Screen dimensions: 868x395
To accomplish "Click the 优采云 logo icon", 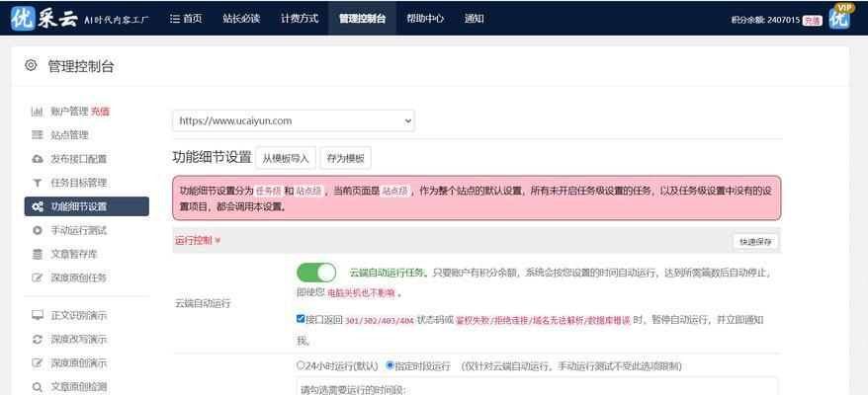I will [23, 18].
